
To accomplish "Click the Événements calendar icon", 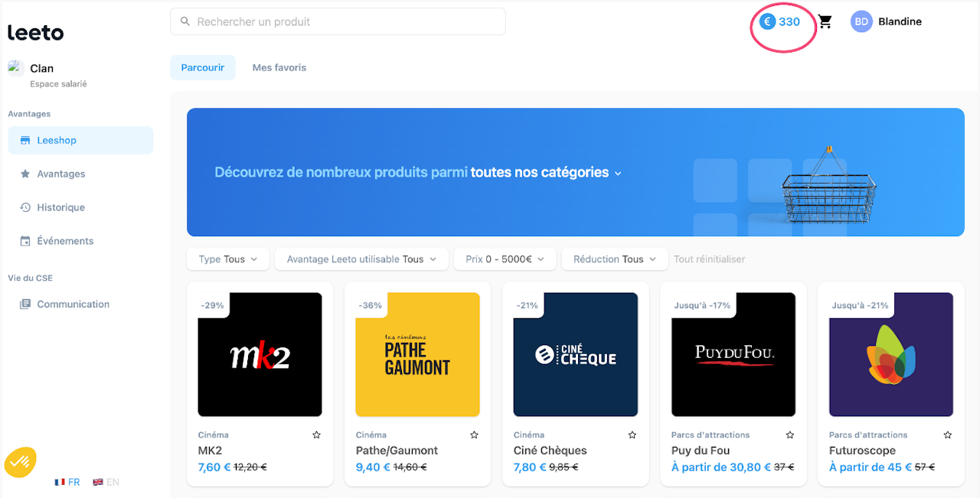I will coord(25,241).
